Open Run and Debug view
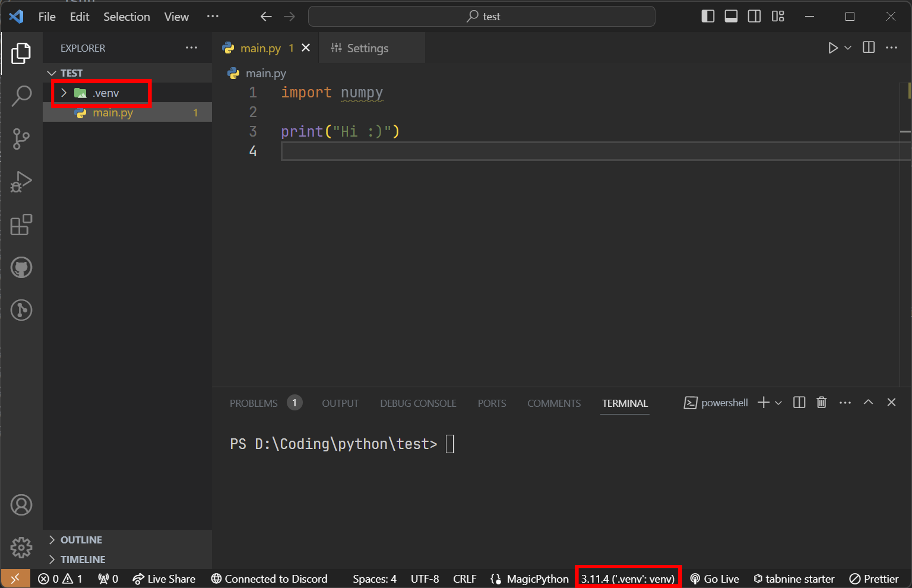 click(x=21, y=182)
